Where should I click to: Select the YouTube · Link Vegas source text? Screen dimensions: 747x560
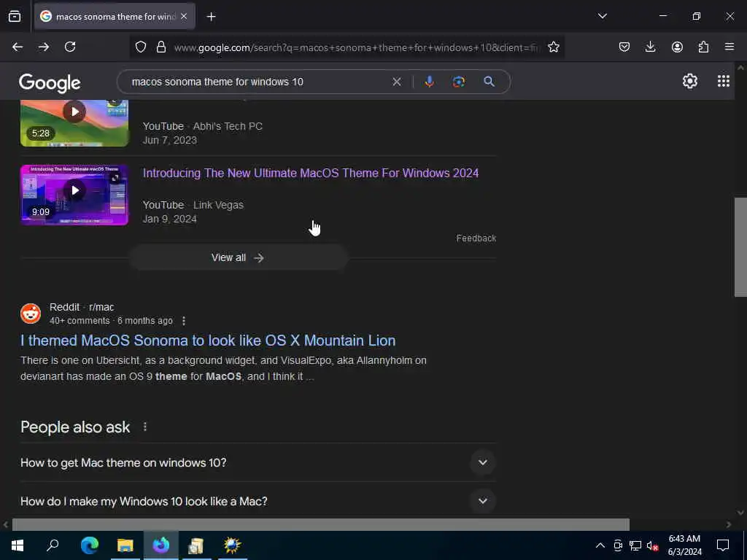tap(193, 205)
